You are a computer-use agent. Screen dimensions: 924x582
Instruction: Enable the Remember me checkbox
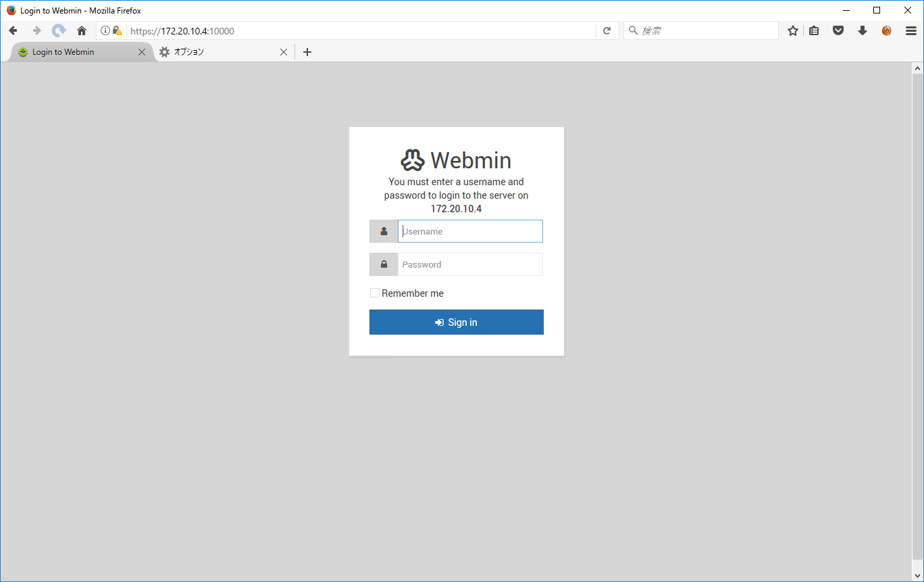[375, 293]
